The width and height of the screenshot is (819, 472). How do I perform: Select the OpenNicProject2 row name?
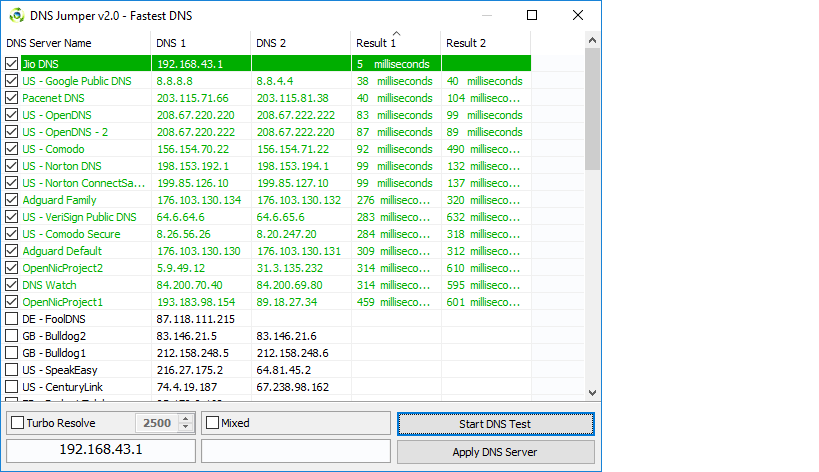coord(62,268)
